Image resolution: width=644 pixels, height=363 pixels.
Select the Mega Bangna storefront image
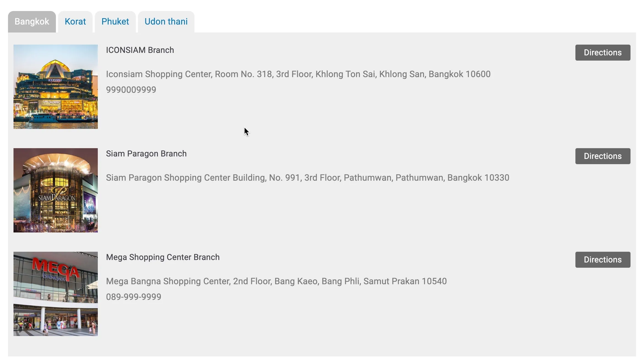(x=56, y=294)
